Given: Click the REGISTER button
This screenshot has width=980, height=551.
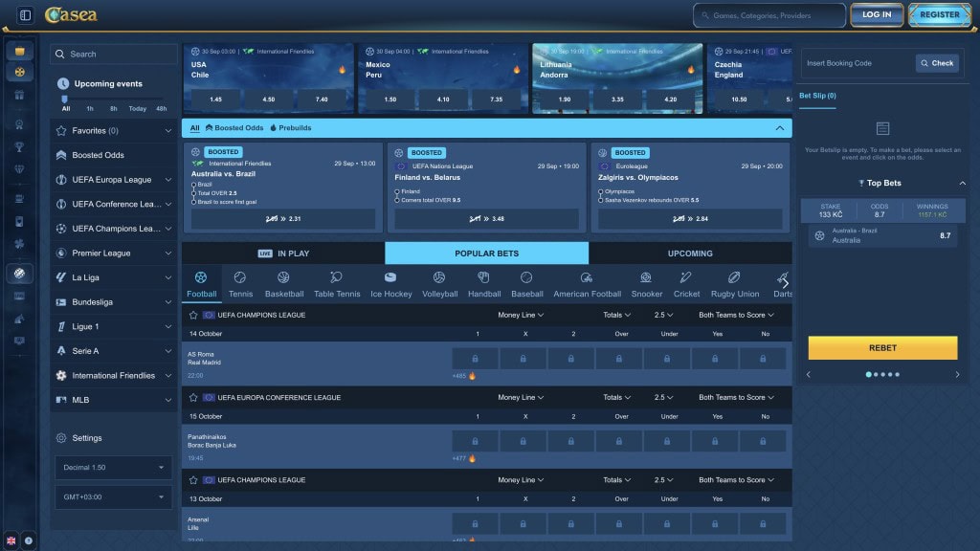Looking at the screenshot, I should tap(939, 15).
